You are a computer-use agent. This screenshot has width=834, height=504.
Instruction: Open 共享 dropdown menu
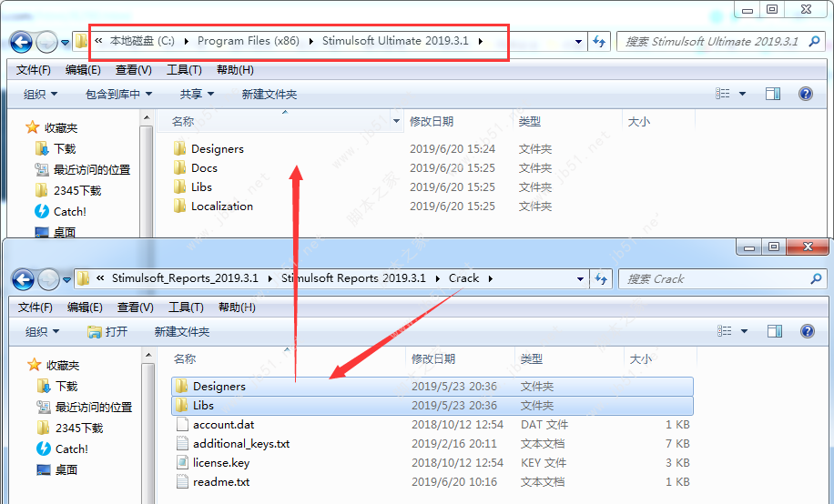pos(197,94)
